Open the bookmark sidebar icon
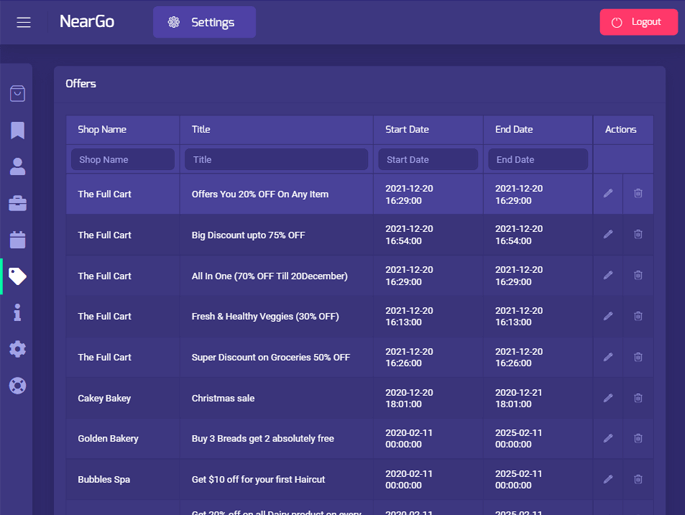The width and height of the screenshot is (685, 515). pos(17,130)
